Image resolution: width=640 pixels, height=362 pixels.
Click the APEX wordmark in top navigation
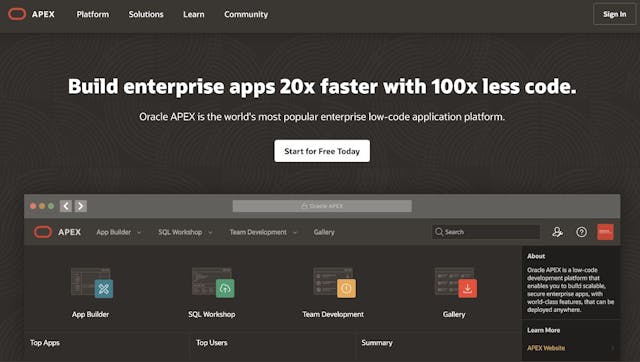[x=43, y=14]
